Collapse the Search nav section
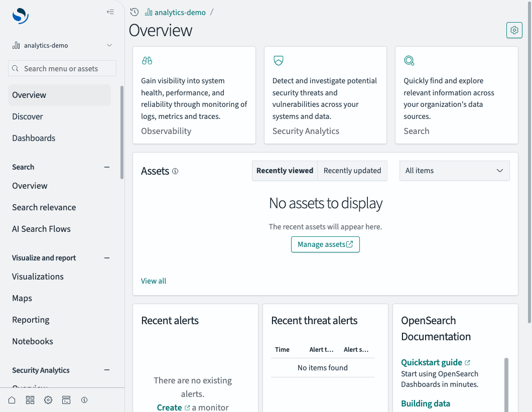Viewport: 532px width, 412px height. 107,167
